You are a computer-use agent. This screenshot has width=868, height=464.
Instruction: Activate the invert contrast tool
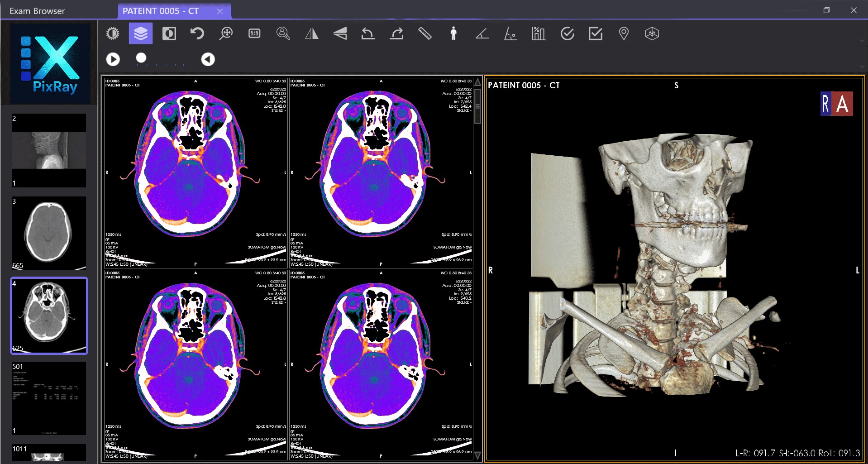pos(169,33)
